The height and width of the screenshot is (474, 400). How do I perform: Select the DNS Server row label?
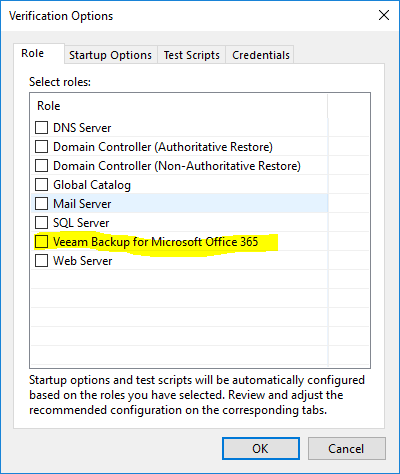coord(82,128)
